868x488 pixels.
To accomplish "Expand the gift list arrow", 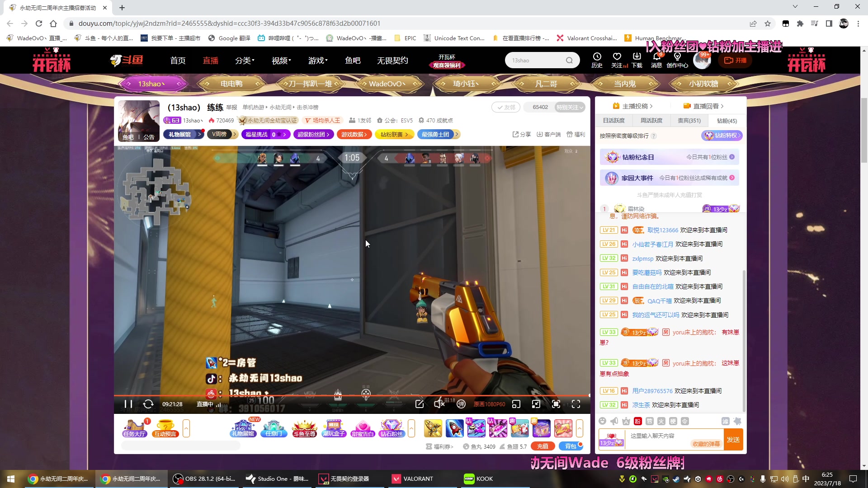I will (x=580, y=428).
